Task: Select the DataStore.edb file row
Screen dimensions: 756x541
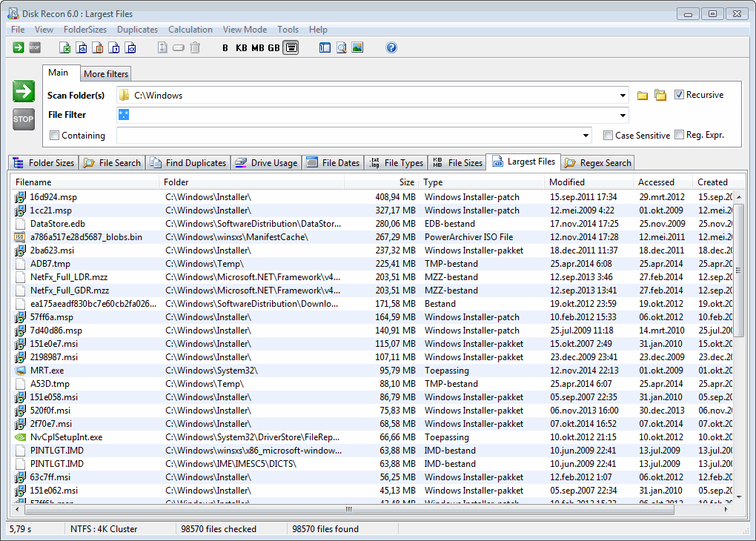Action: (372, 224)
